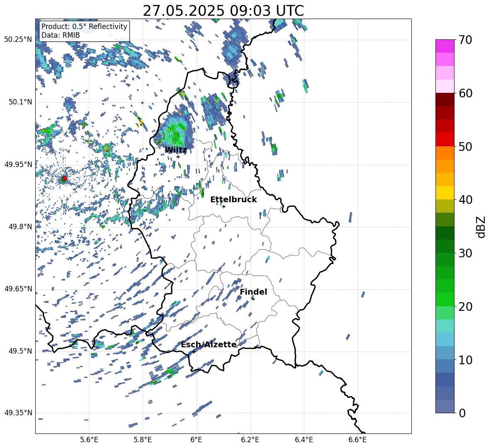Screen dimensions: 491x448
Task: Click the Esch/Alzette station cross marker
Action: pyautogui.click(x=194, y=351)
